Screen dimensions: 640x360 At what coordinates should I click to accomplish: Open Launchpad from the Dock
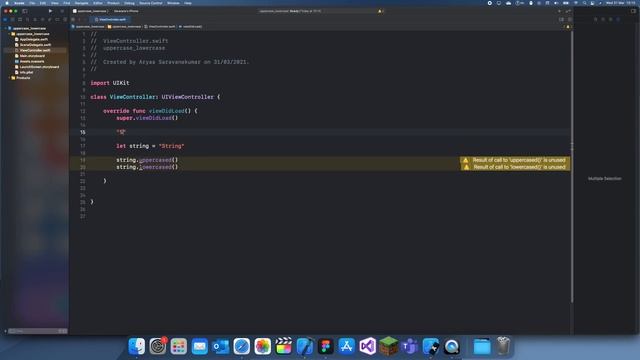pos(179,346)
